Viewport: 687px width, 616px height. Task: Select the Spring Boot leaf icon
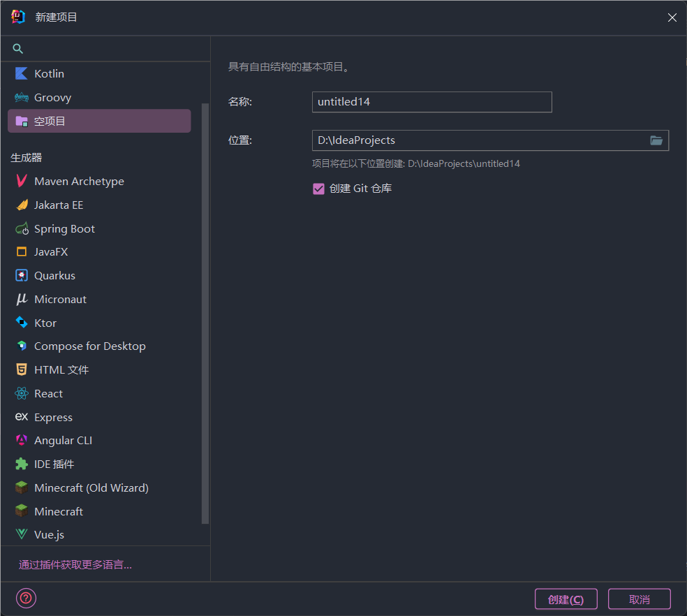click(x=22, y=228)
